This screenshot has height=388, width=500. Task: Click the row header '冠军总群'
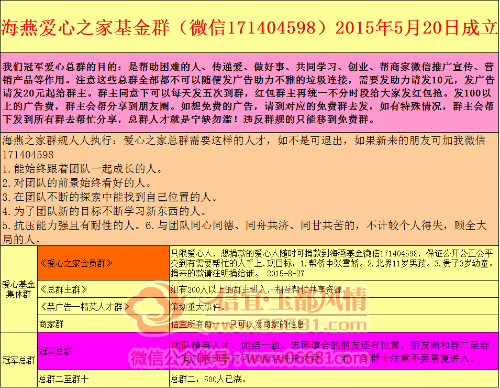click(x=19, y=360)
